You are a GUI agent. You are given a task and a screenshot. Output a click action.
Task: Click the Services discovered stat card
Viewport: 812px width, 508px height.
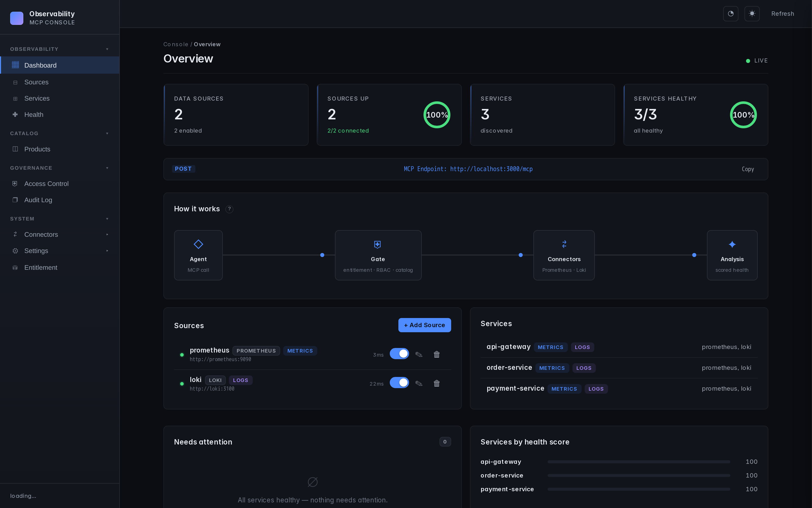coord(542,115)
